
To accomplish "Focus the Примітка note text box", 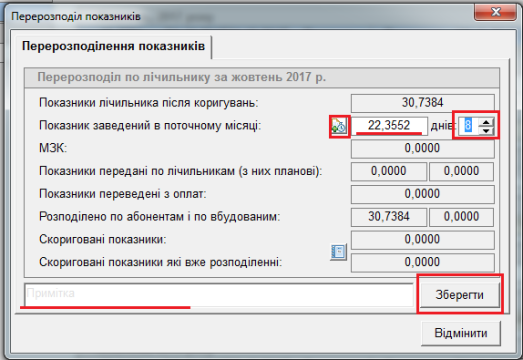I will (219, 295).
